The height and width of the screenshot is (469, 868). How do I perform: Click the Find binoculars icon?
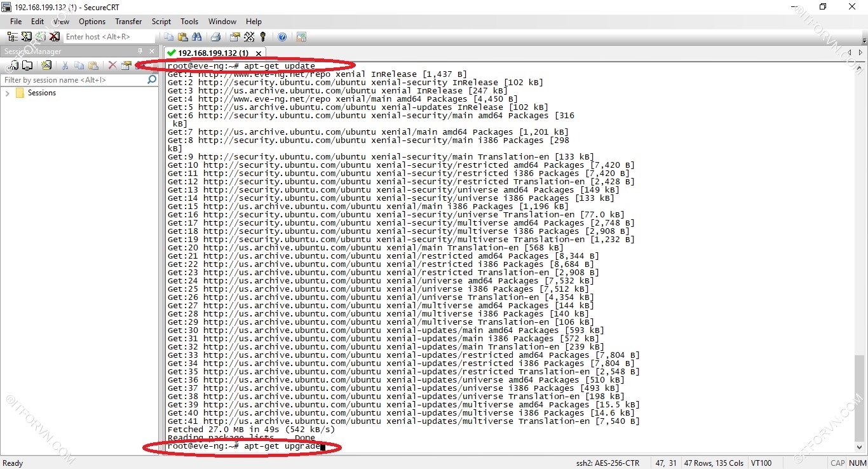(x=196, y=37)
